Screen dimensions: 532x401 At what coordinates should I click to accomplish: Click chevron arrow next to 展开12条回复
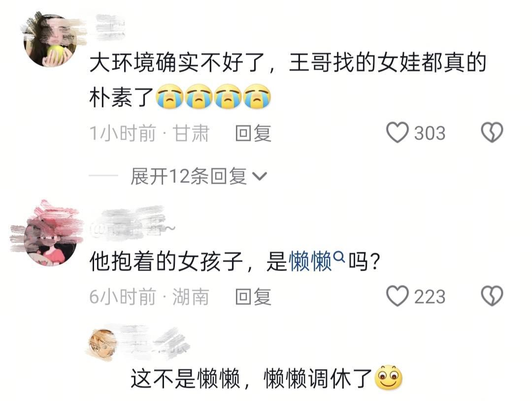coord(260,176)
